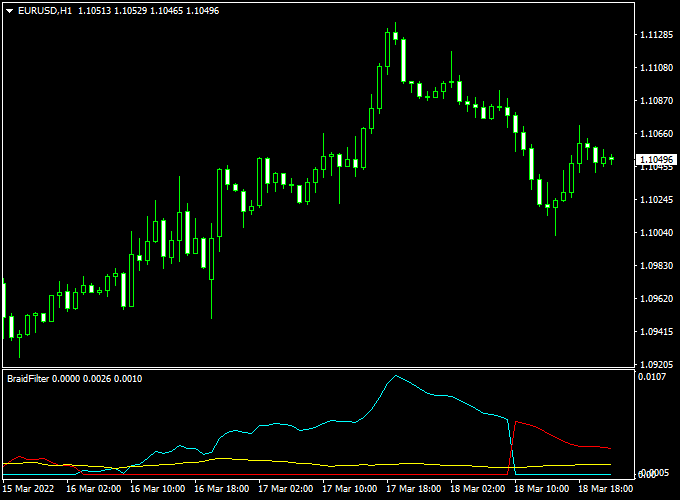
Task: Click the 1.10040 price level on the price scale
Action: [657, 232]
